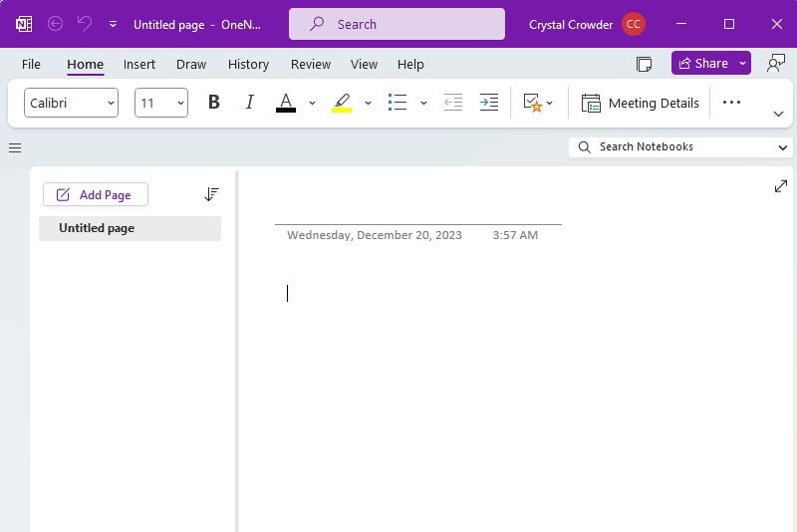Image resolution: width=797 pixels, height=532 pixels.
Task: Expand the font color picker arrow
Action: 312,103
